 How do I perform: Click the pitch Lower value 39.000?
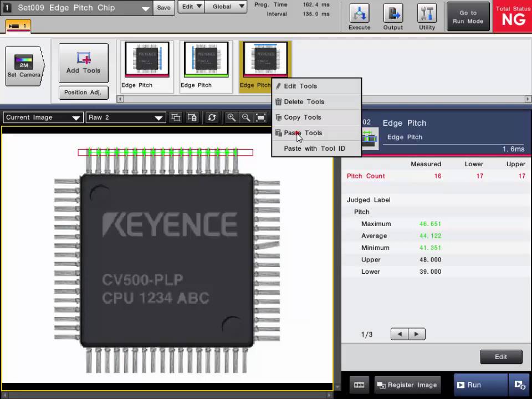point(430,272)
